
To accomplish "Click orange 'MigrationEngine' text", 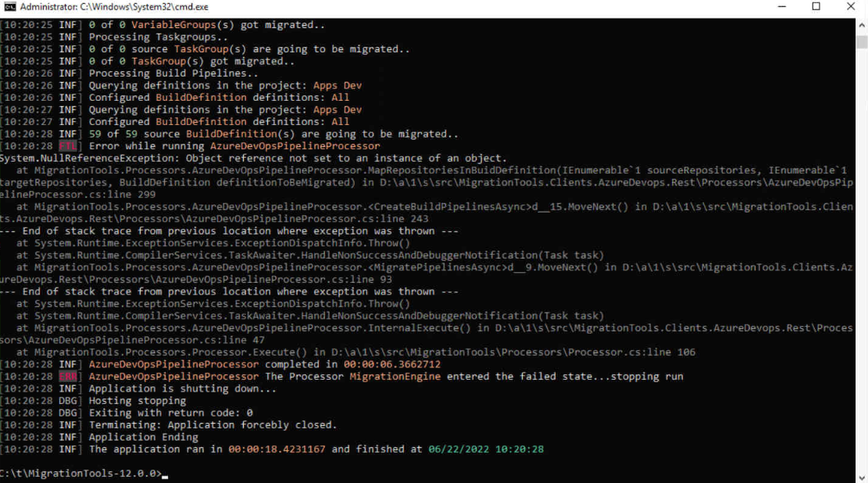I will click(395, 377).
